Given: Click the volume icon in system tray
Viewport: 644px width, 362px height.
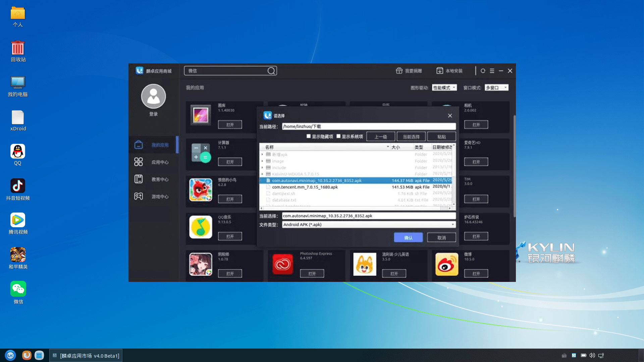Looking at the screenshot, I should 592,355.
